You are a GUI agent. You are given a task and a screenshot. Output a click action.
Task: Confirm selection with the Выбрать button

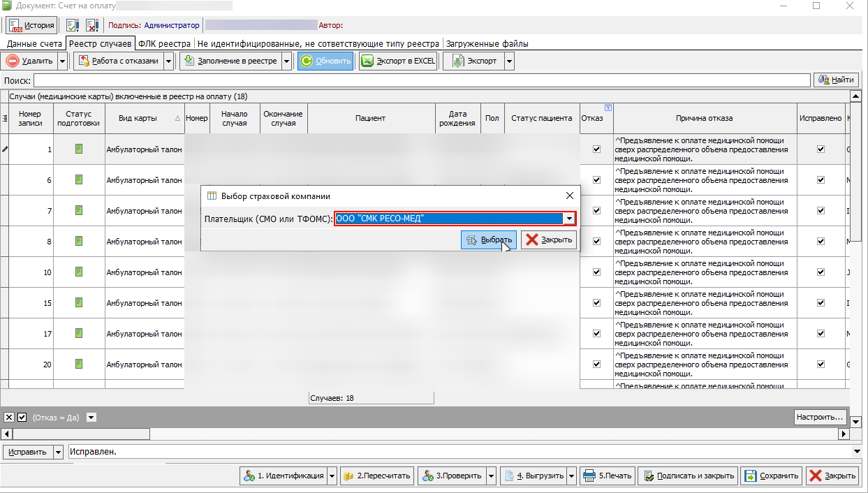pyautogui.click(x=489, y=240)
